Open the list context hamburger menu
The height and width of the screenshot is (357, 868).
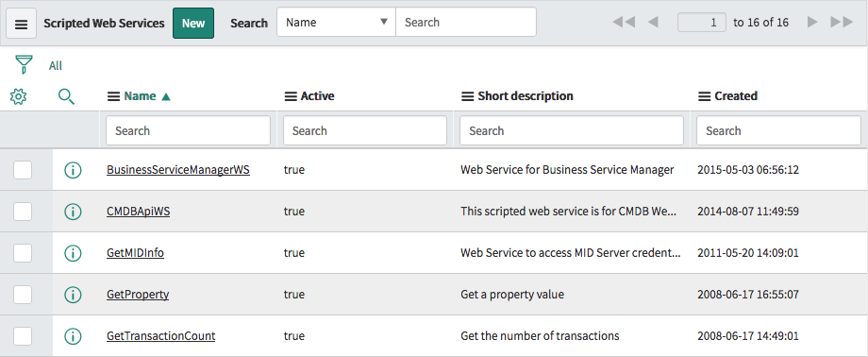click(x=21, y=24)
